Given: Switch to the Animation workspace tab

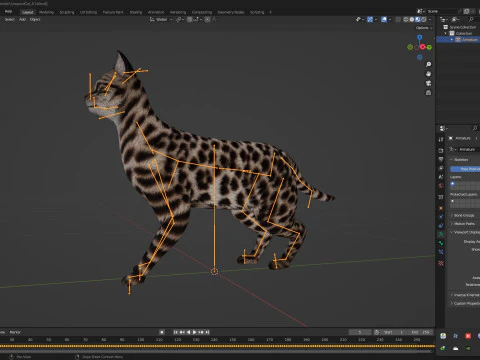Looking at the screenshot, I should pyautogui.click(x=156, y=12).
